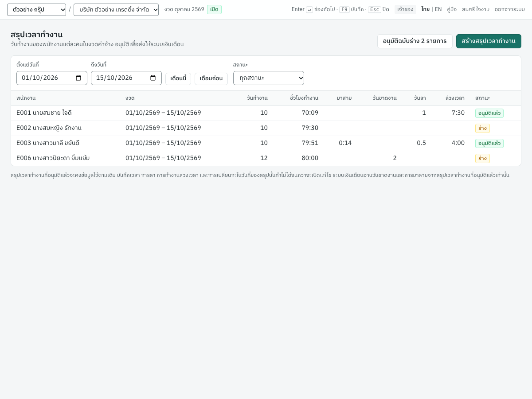
Task: Focus the ถึงวันที่ date input
Action: [x=126, y=78]
